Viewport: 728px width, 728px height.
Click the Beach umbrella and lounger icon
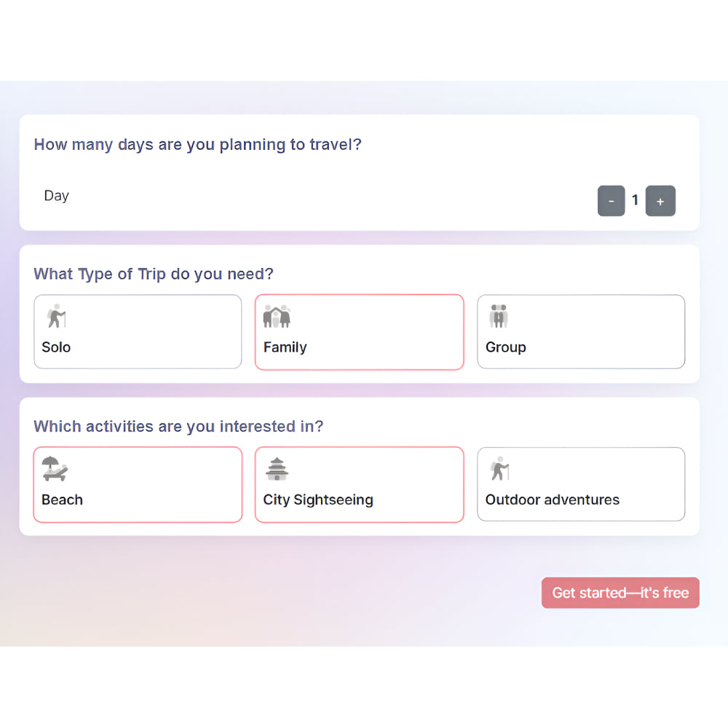[x=55, y=468]
